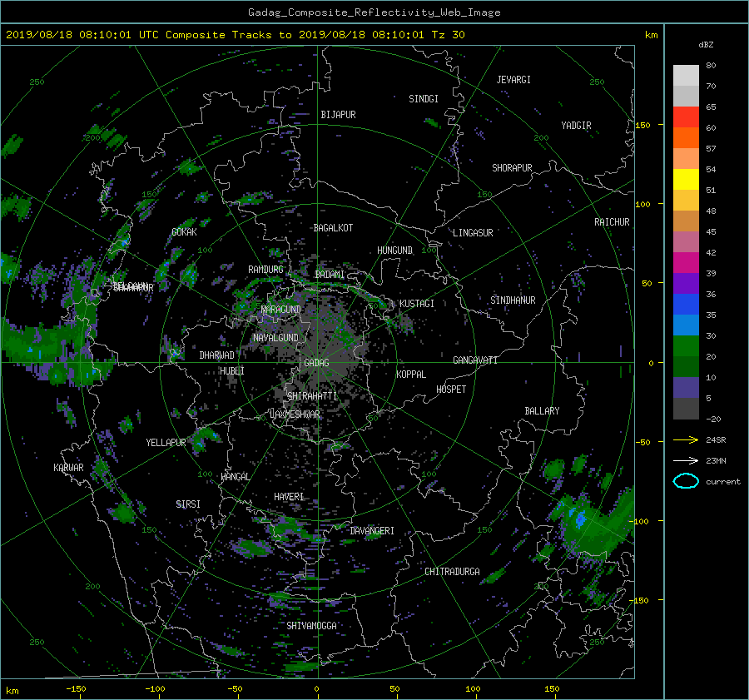
Task: Click the -150 tick on bottom axis
Action: 76,689
